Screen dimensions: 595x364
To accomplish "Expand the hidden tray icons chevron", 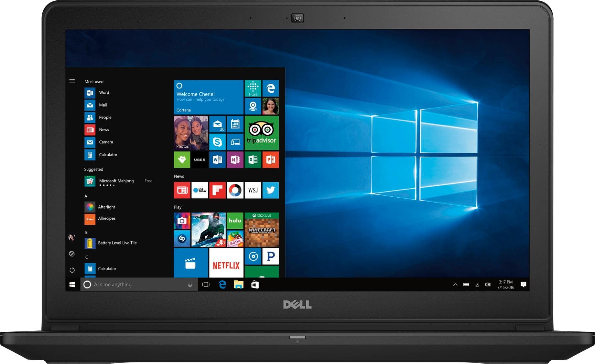I will point(455,285).
